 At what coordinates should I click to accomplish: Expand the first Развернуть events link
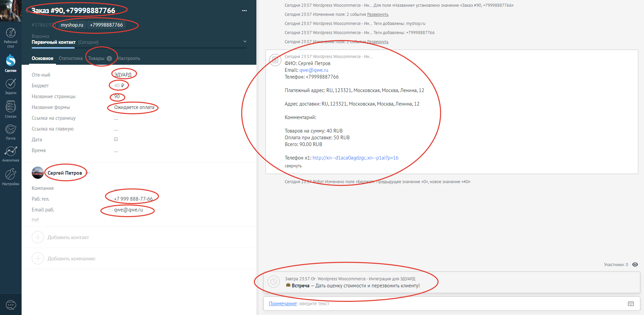coord(377,15)
